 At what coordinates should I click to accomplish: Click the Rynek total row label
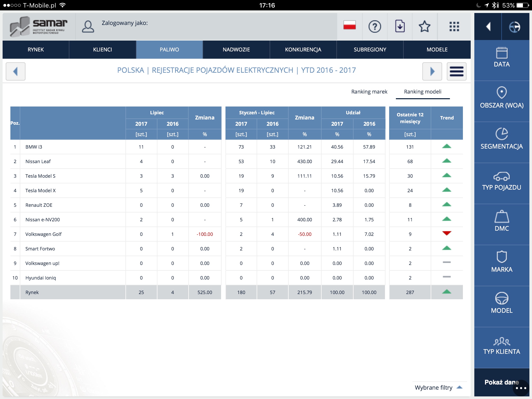tap(32, 292)
